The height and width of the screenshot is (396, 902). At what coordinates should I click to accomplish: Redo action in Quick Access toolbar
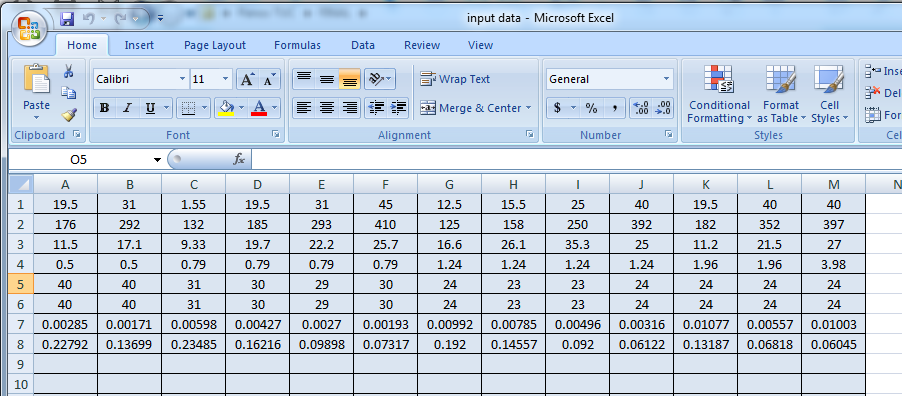pos(120,19)
